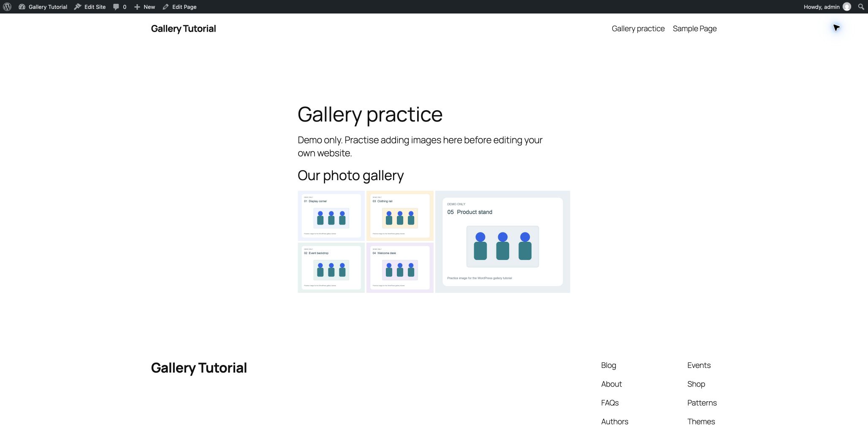Viewport: 868px width, 446px height.
Task: Open the Themes footer link
Action: (701, 422)
